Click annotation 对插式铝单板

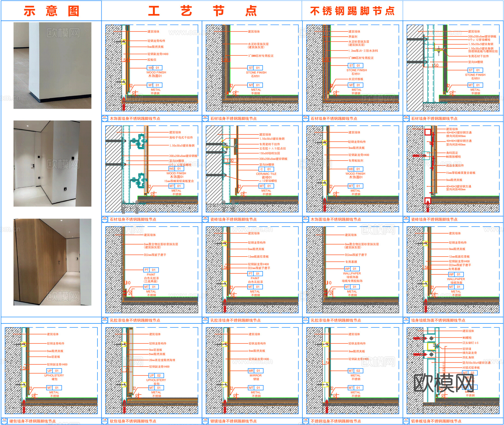[471, 368]
